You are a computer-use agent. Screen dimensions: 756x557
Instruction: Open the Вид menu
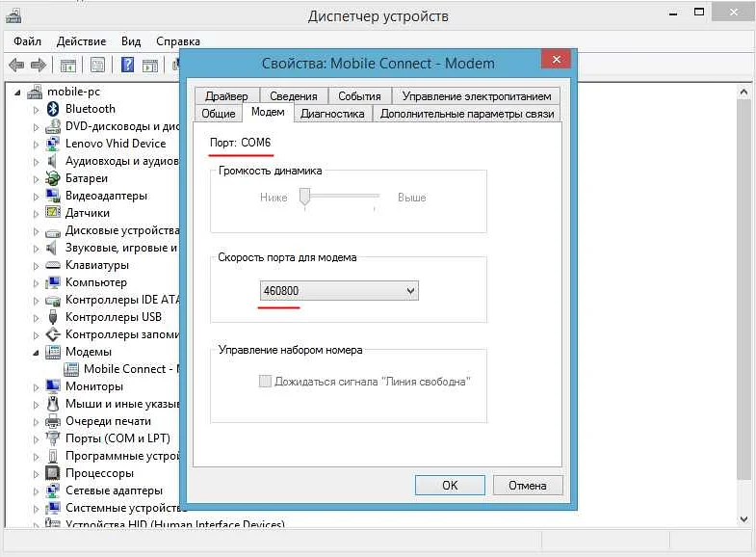pos(131,41)
